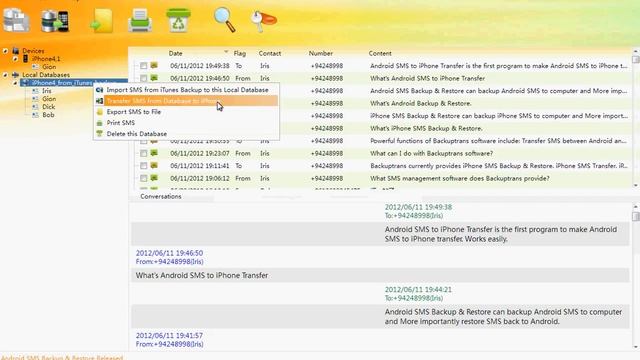Image resolution: width=640 pixels, height=360 pixels.
Task: Click the iPhone4,1 phone icon in tree
Action: [x=25, y=59]
